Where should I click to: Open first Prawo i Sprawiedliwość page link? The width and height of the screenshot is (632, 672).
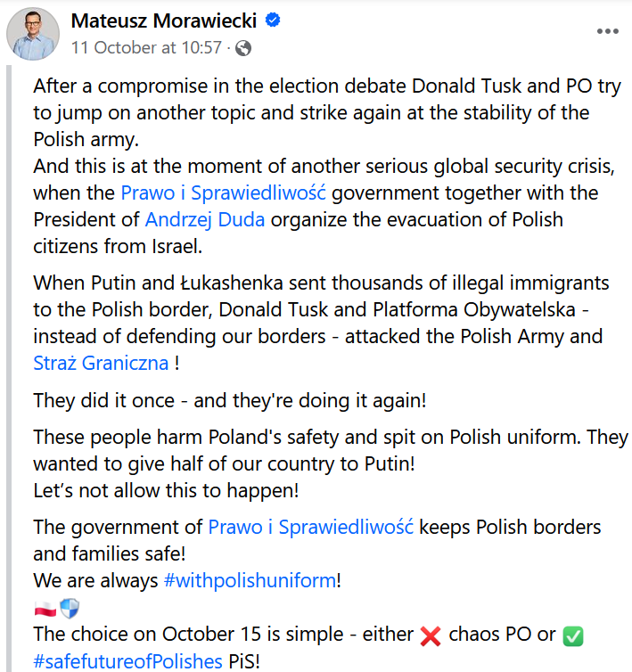[x=224, y=193]
